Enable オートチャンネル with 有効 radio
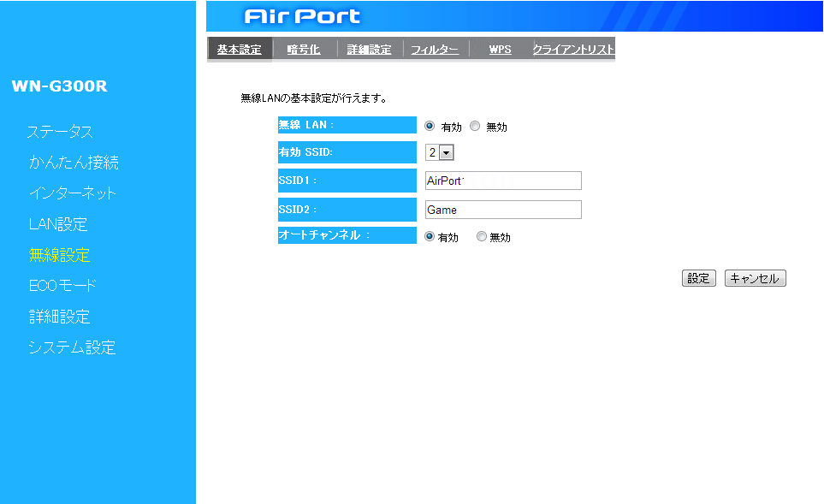Screen dimensions: 824x504 click(x=430, y=237)
